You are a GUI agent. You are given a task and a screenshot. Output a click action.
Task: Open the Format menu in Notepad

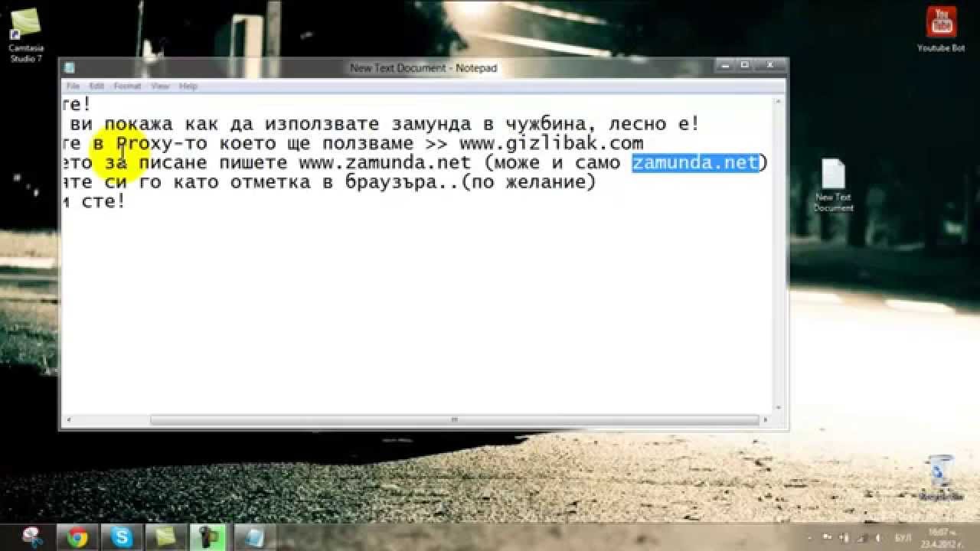(127, 86)
